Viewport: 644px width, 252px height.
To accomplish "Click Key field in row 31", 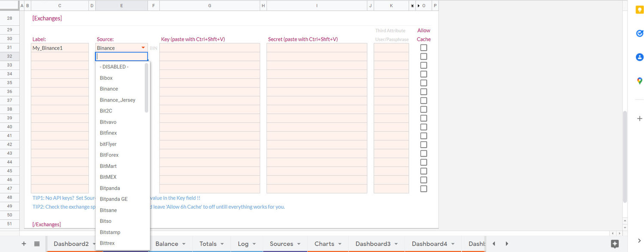I will point(210,48).
